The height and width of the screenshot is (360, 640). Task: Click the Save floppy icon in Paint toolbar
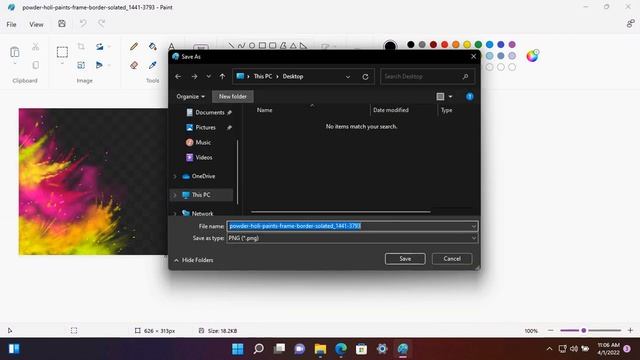click(62, 24)
